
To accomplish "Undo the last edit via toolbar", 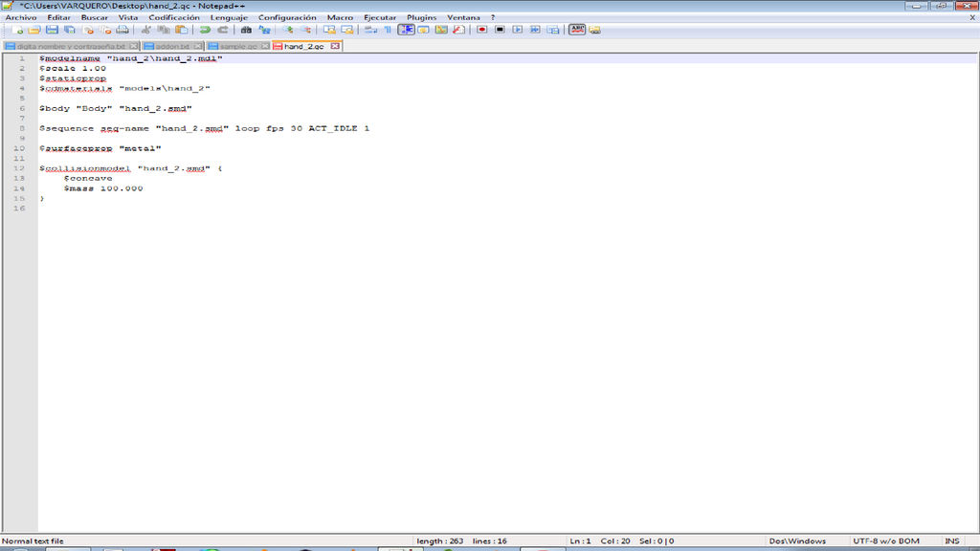I will pos(205,30).
